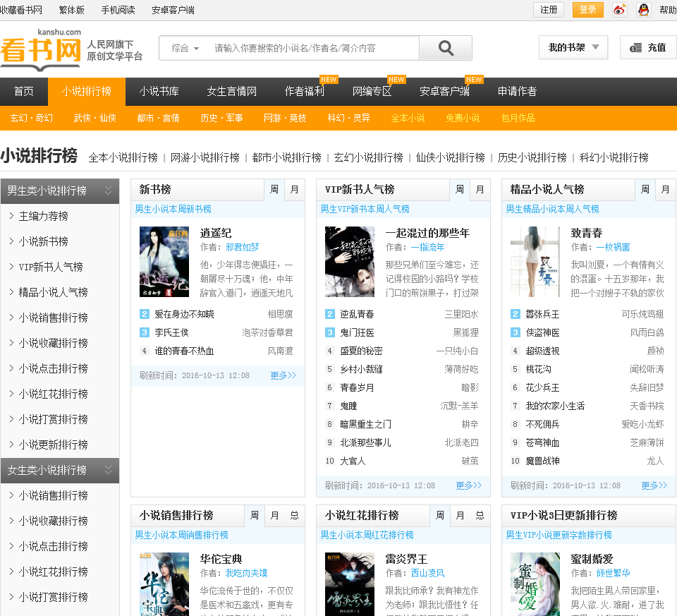677x616 pixels.
Task: Go to 首页 in main navigation
Action: point(24,92)
